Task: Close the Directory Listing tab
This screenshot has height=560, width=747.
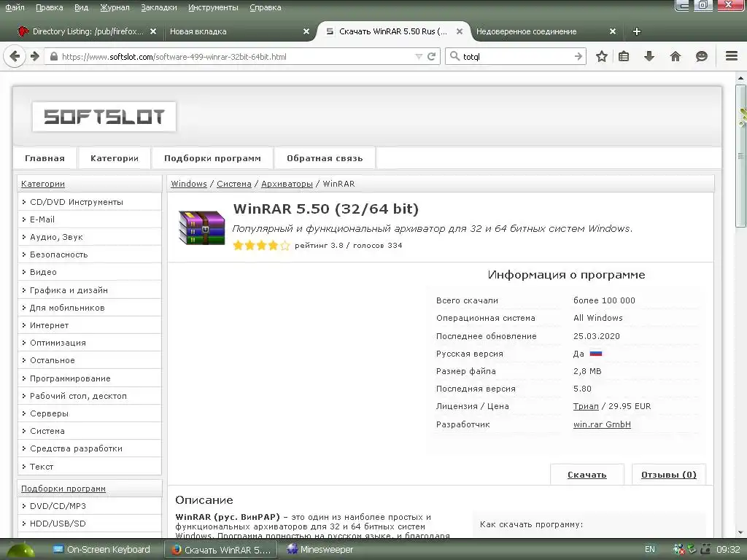Action: click(153, 31)
